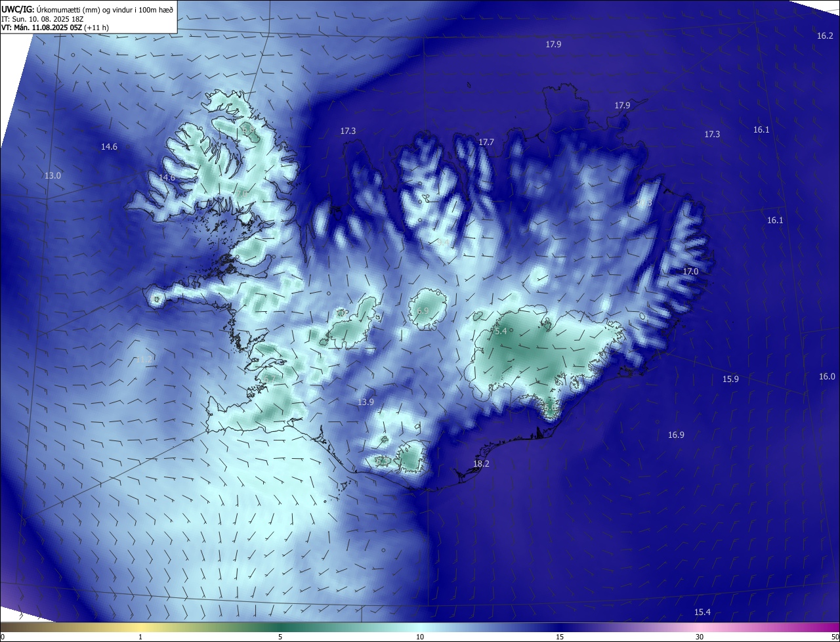
Task: Click the 16.9 value south of Vatnajökull
Action: [676, 435]
